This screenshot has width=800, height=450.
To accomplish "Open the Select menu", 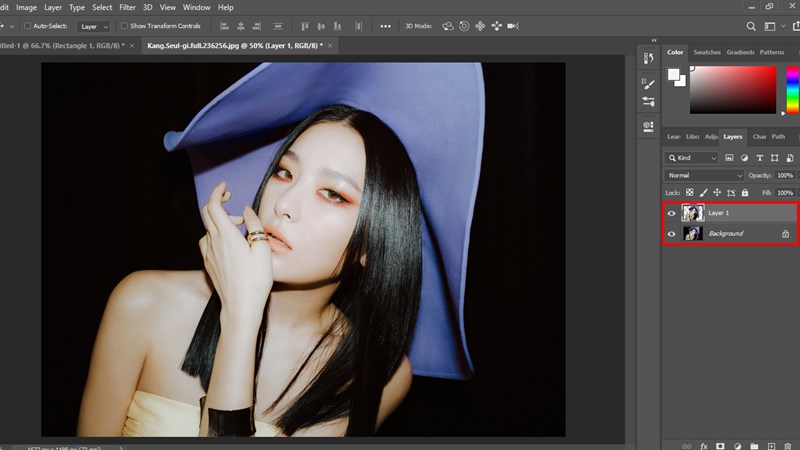I will click(102, 8).
